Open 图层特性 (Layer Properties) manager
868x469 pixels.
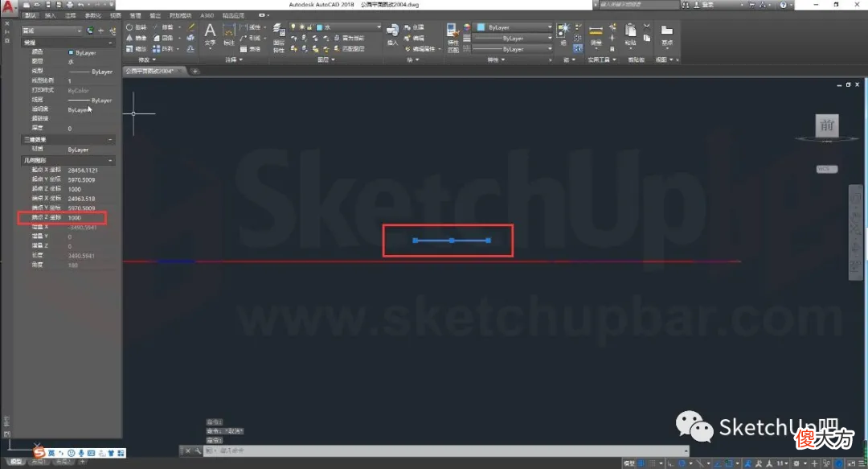point(278,38)
